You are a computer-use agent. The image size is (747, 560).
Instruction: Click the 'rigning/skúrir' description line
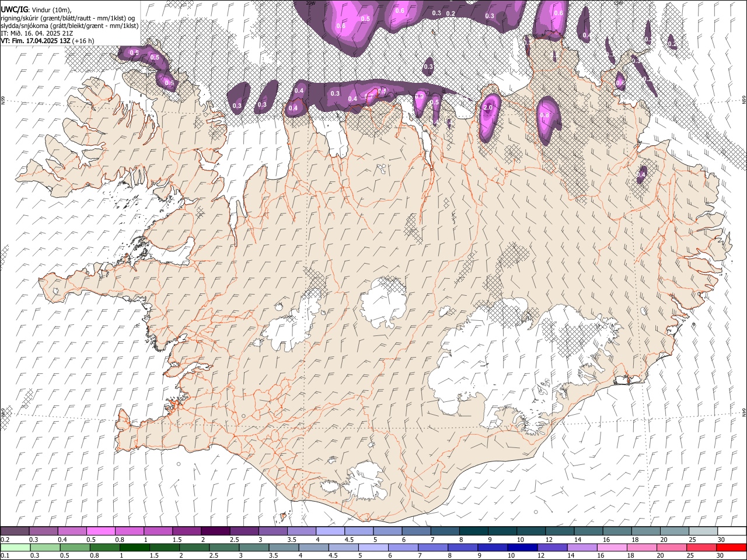click(68, 17)
